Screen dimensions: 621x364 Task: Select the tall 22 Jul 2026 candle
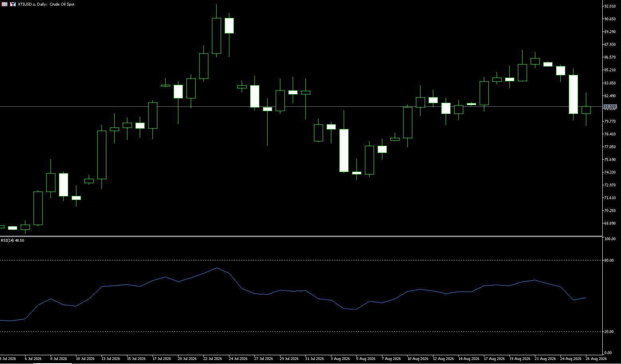[x=216, y=36]
